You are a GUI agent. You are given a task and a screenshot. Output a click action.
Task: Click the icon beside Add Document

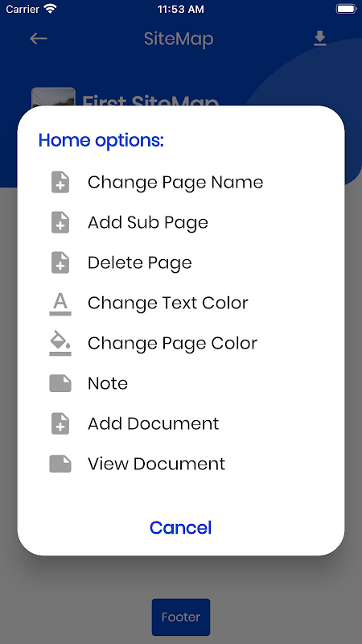(x=60, y=423)
